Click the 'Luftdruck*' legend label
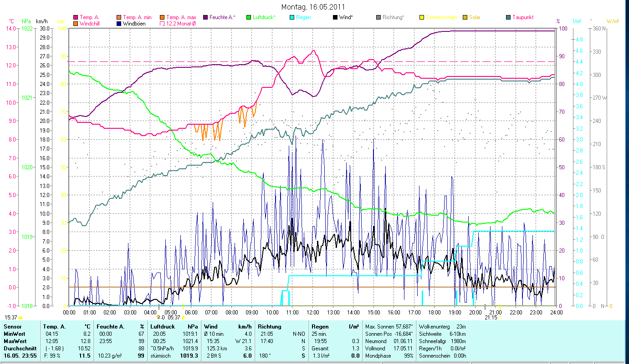Viewport: 629px width, 364px height. [x=264, y=17]
